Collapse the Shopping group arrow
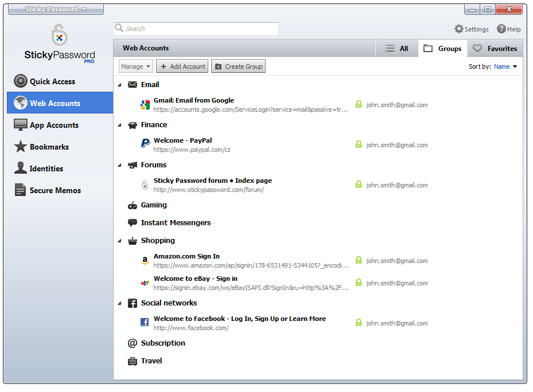The image size is (533, 392). pos(120,241)
